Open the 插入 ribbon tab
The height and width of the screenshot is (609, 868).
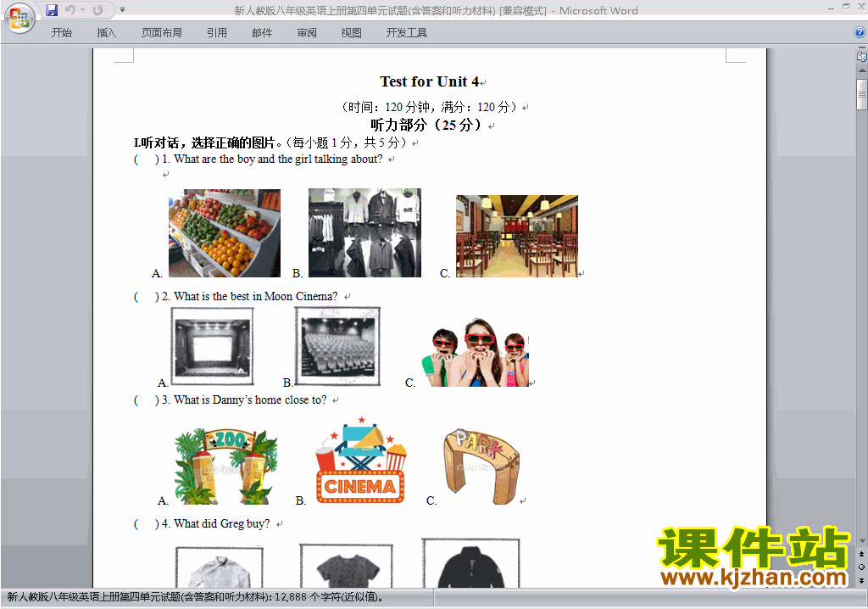pos(106,33)
